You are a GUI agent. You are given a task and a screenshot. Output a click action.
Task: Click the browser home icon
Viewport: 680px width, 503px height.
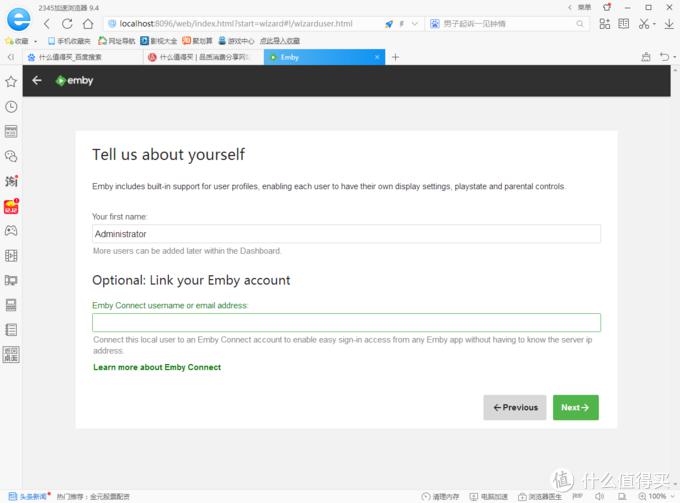(88, 23)
